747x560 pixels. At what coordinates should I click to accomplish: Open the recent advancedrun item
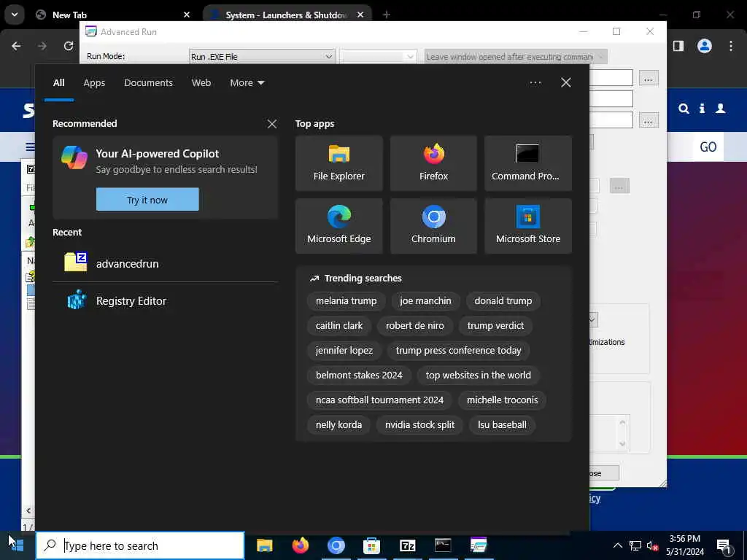(166, 263)
